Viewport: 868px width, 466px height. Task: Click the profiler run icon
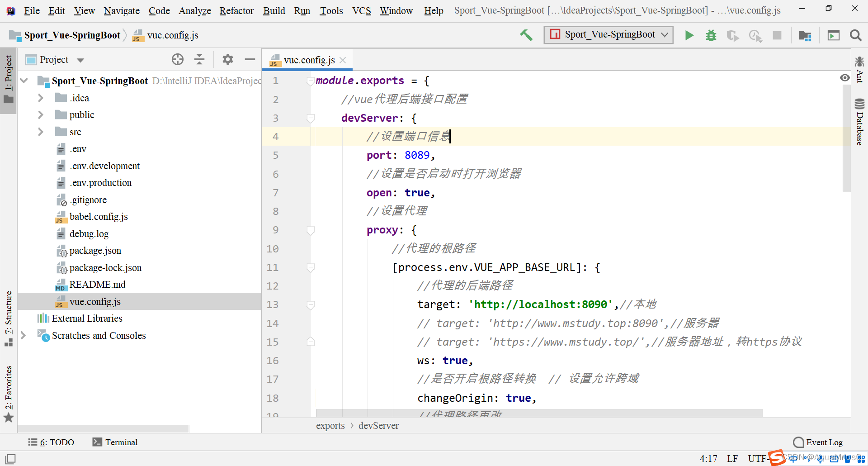(755, 35)
